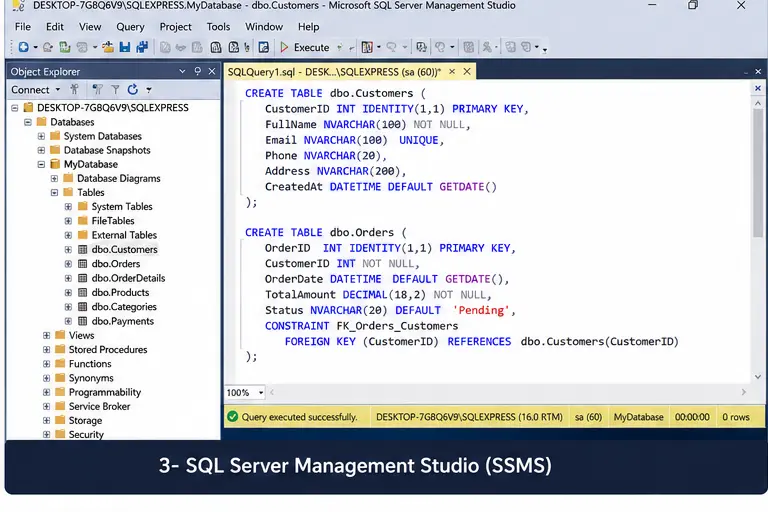Click the horizontal scrollbar right arrow

744,392
